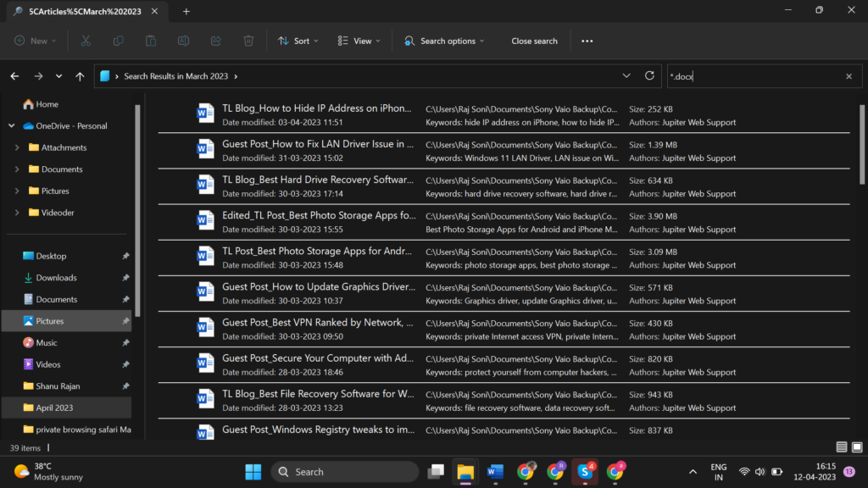
Task: Switch to details view icon in status bar
Action: pyautogui.click(x=842, y=447)
